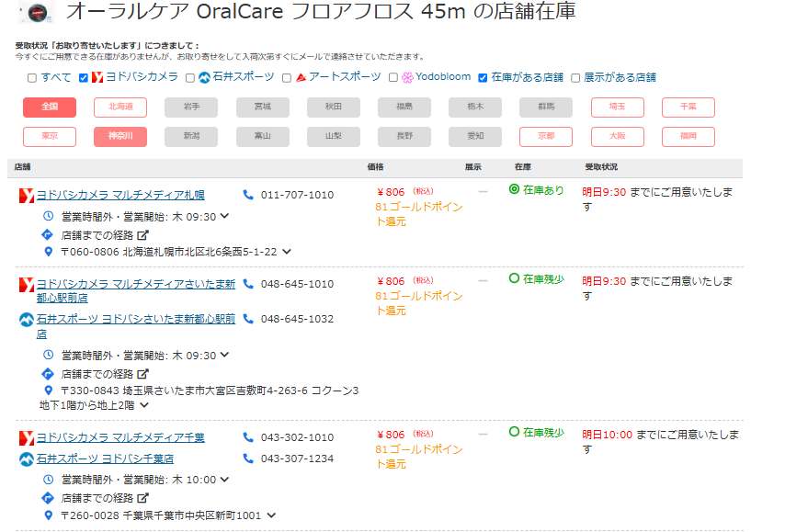
Task: Choose the 福岡 region button
Action: tap(688, 137)
